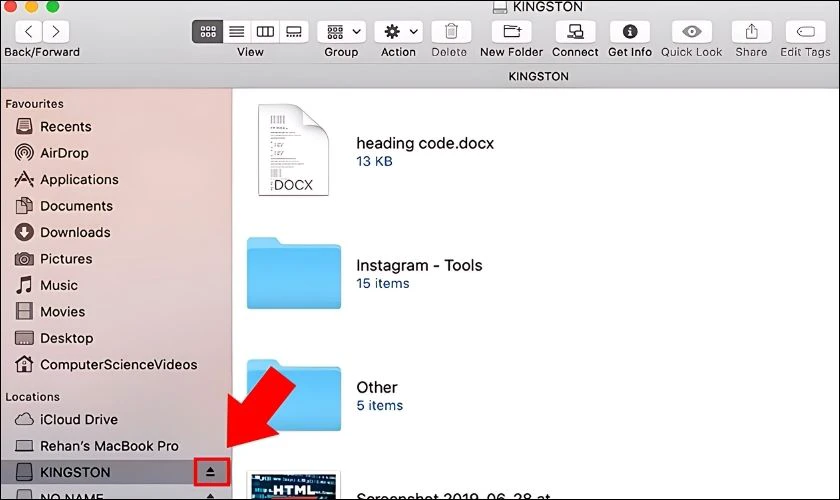This screenshot has width=840, height=500.
Task: Select the Instagram - Tools folder icon
Action: coord(294,273)
